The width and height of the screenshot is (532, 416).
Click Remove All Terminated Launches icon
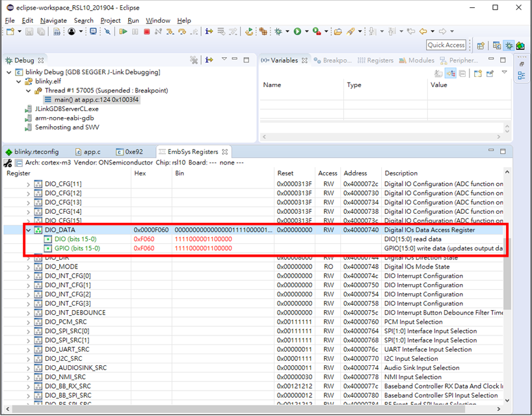tap(194, 60)
